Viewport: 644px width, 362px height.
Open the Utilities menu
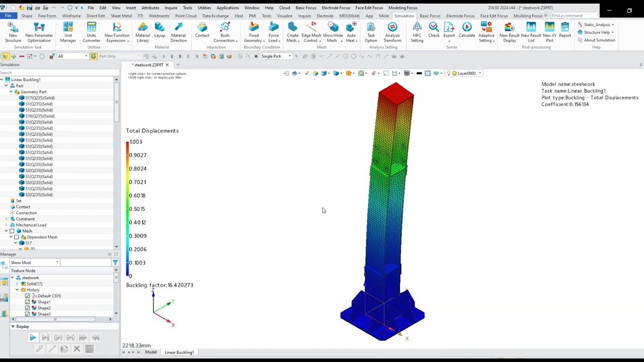pyautogui.click(x=204, y=8)
